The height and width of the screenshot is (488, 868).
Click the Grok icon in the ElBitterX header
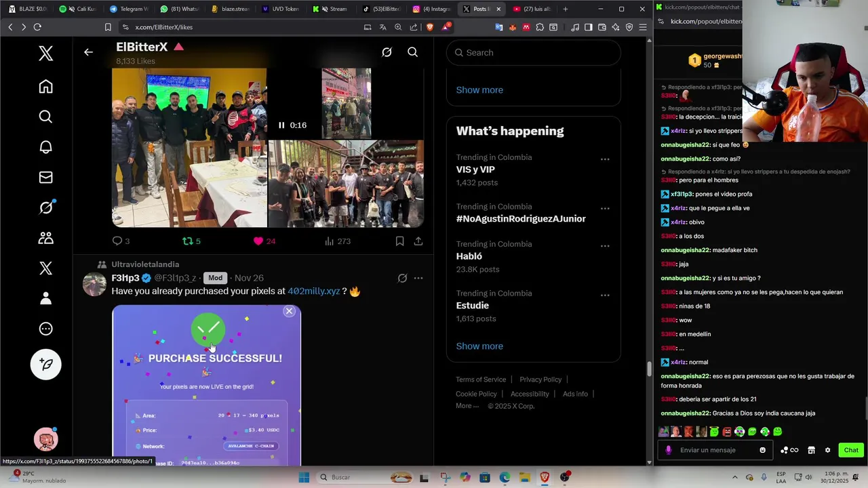coord(387,52)
